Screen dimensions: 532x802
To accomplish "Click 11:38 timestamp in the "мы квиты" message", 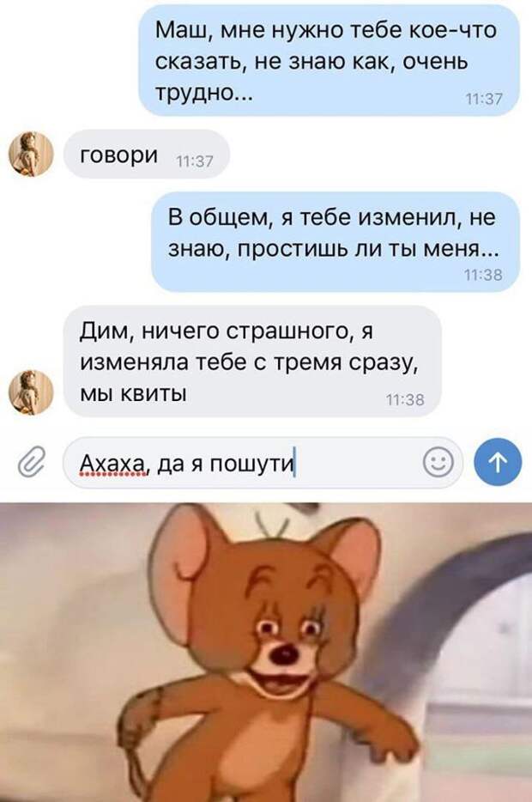I will click(405, 400).
